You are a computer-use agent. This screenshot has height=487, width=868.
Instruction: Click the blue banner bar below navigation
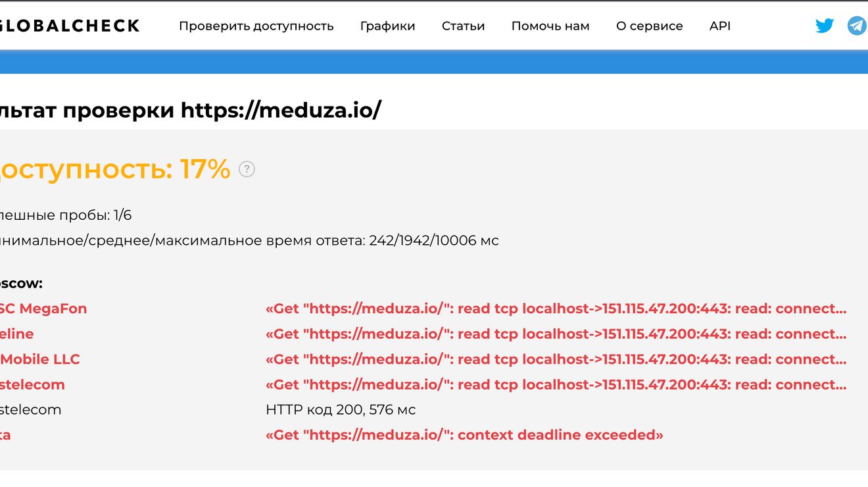click(434, 63)
